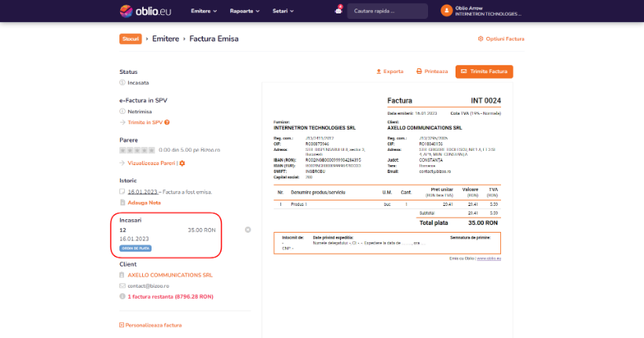Open the Rapoarte menu
This screenshot has width=644, height=338.
click(x=244, y=11)
